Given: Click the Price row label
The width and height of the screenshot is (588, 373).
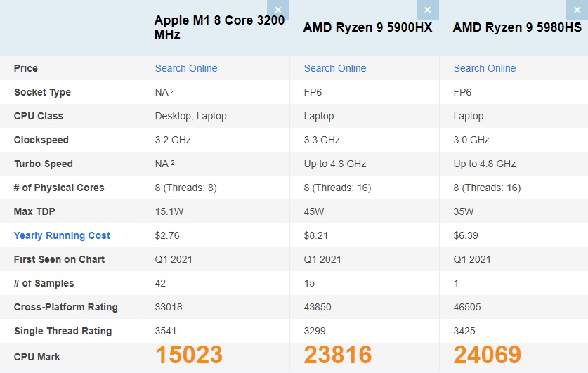Looking at the screenshot, I should coord(25,68).
